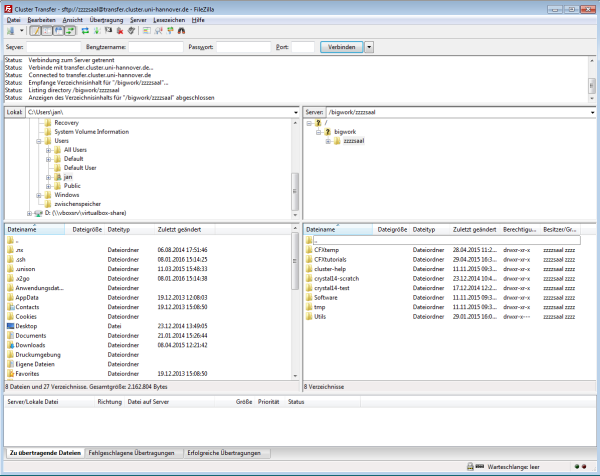Image resolution: width=600 pixels, height=476 pixels.
Task: Focus the Server quickconnect field
Action: [x=54, y=47]
